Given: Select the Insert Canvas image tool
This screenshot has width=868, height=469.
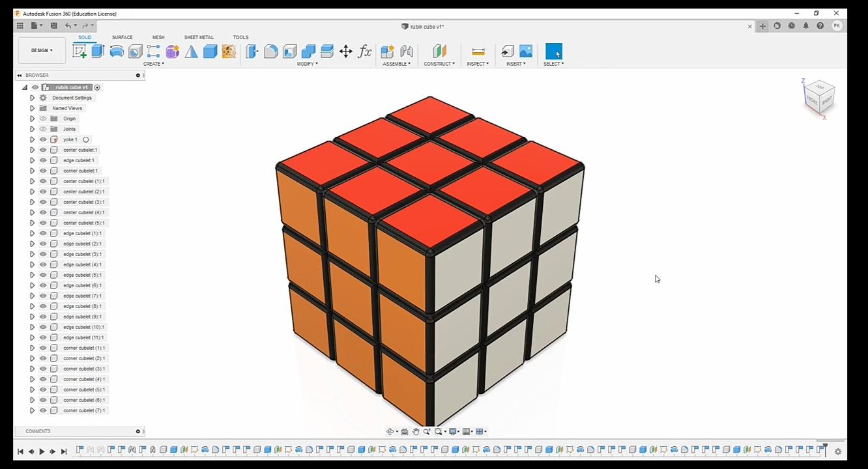Looking at the screenshot, I should pos(526,51).
